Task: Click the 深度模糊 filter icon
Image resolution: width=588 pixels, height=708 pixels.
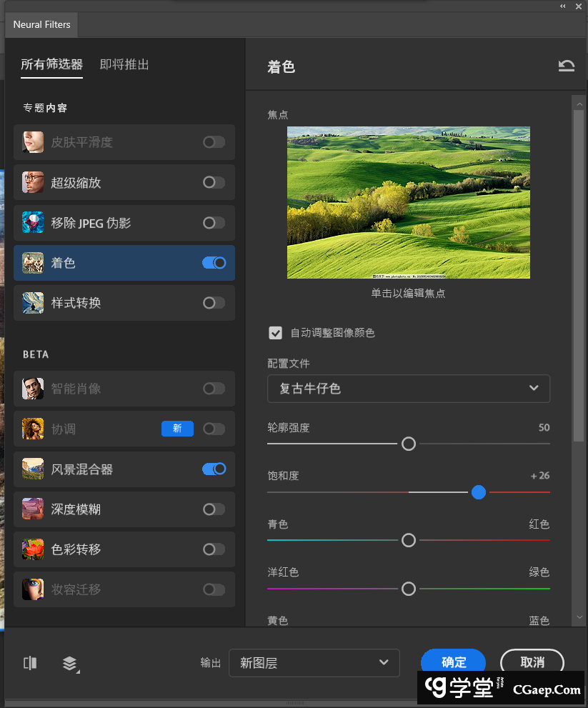Action: point(33,509)
